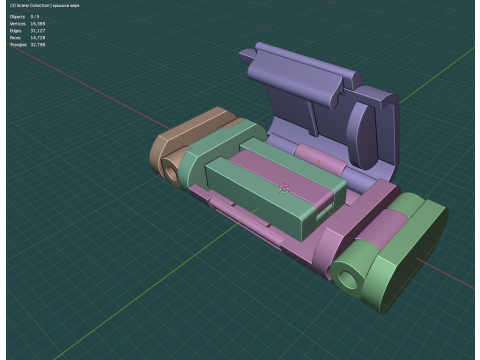480x360 pixels.
Task: Click the orange origin dot on the pink cylinder
Action: 319,161
